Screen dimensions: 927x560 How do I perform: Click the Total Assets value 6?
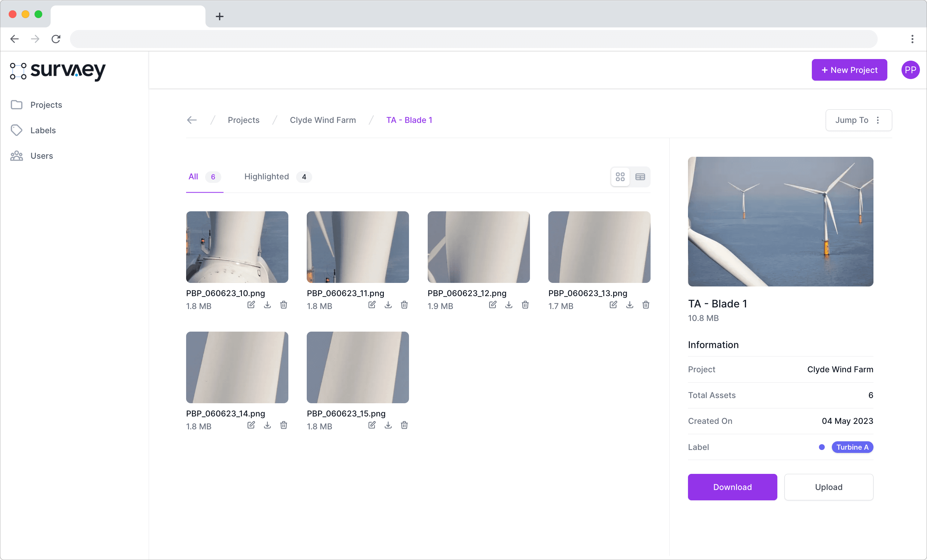(871, 395)
